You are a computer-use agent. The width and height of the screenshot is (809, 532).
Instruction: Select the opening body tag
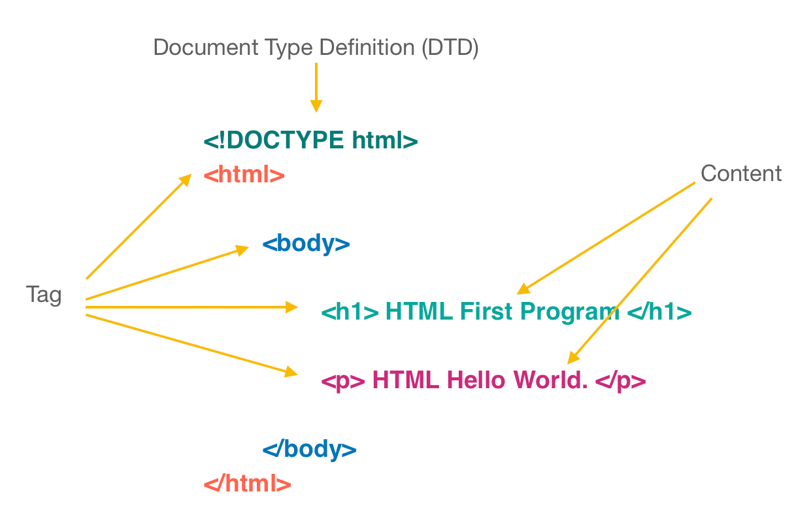coord(305,244)
